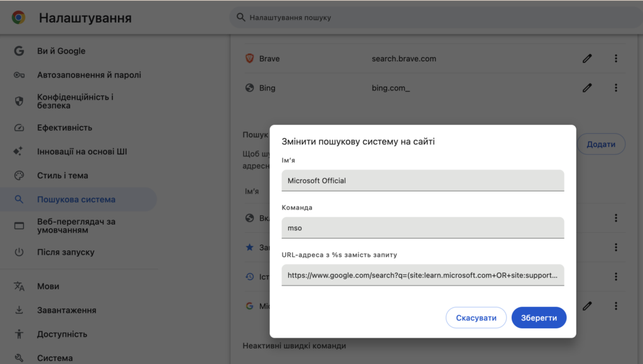This screenshot has height=364, width=643.
Task: Click 'Скасувати' to cancel dialog
Action: coord(476,318)
